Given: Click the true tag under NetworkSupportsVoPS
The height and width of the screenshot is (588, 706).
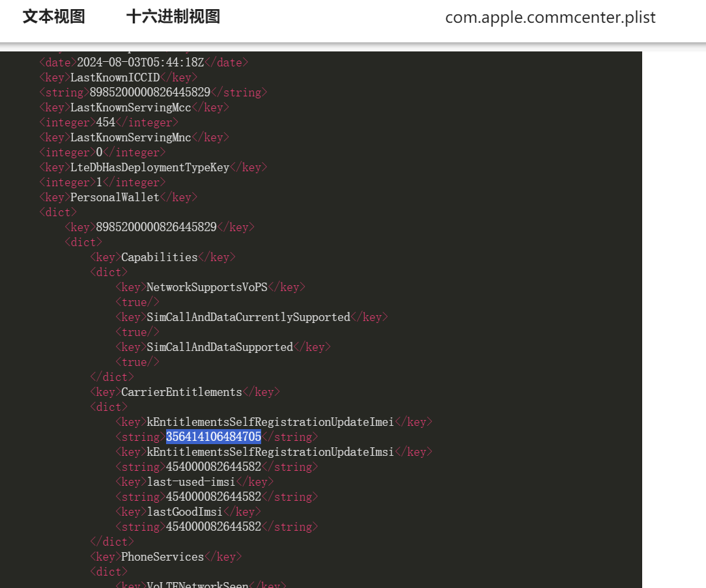Looking at the screenshot, I should (137, 302).
